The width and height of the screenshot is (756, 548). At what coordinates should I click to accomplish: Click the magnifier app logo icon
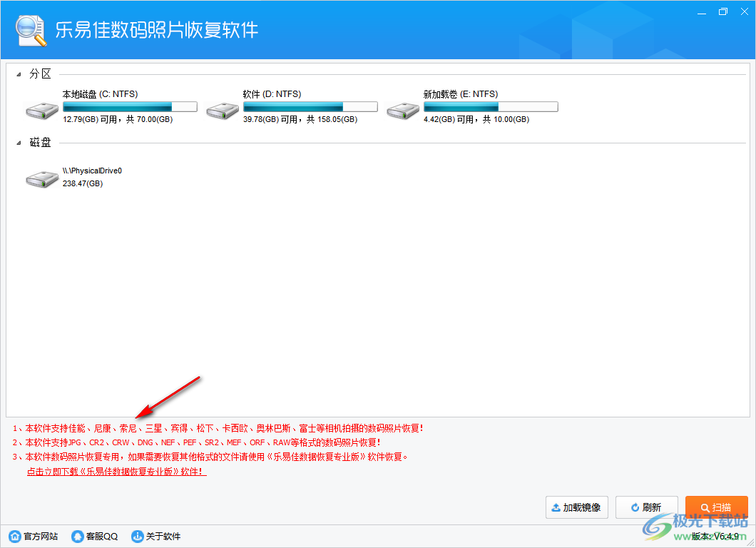point(31,31)
